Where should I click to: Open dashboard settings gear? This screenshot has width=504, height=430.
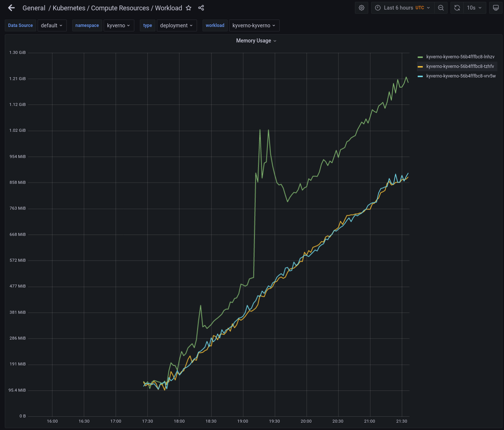[x=362, y=8]
